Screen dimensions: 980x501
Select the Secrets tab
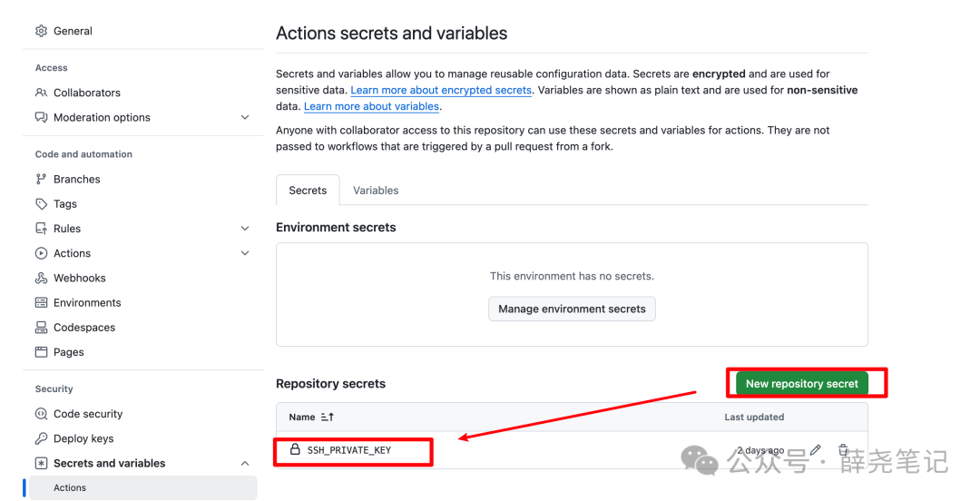(x=308, y=191)
